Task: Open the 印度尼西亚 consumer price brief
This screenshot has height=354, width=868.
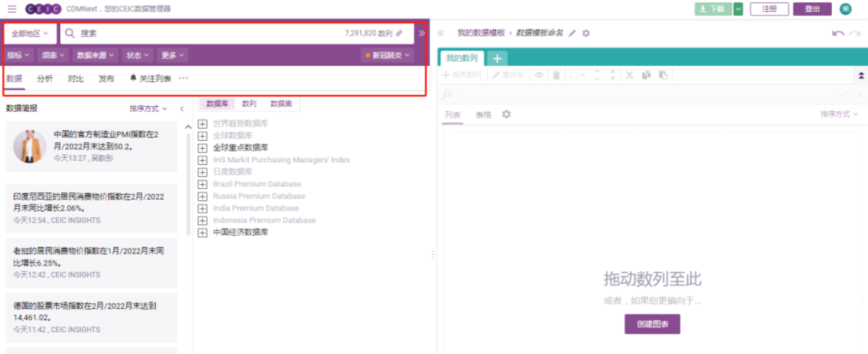Action: [92, 208]
